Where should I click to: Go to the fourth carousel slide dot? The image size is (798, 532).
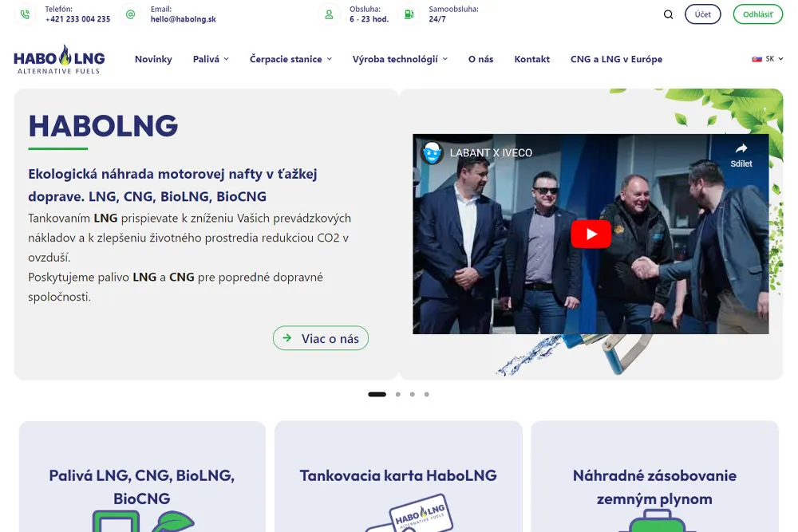point(426,394)
